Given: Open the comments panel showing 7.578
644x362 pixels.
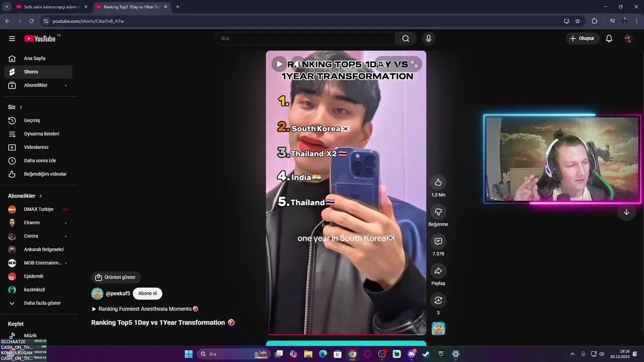Looking at the screenshot, I should coord(438,242).
